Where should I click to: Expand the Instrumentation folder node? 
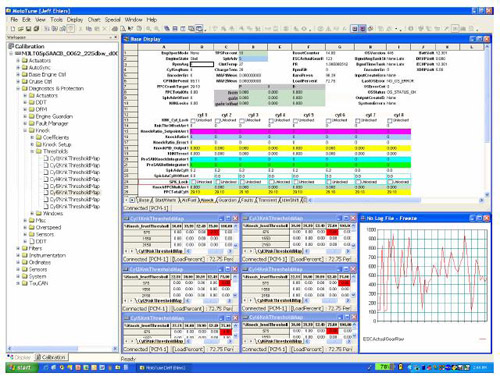(x=18, y=255)
